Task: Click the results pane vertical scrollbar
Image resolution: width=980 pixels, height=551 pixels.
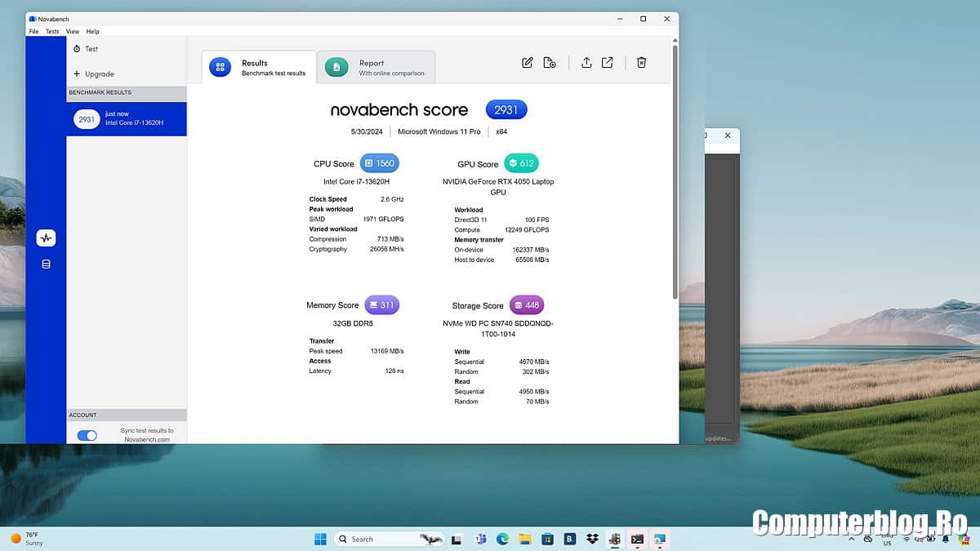Action: 675,163
